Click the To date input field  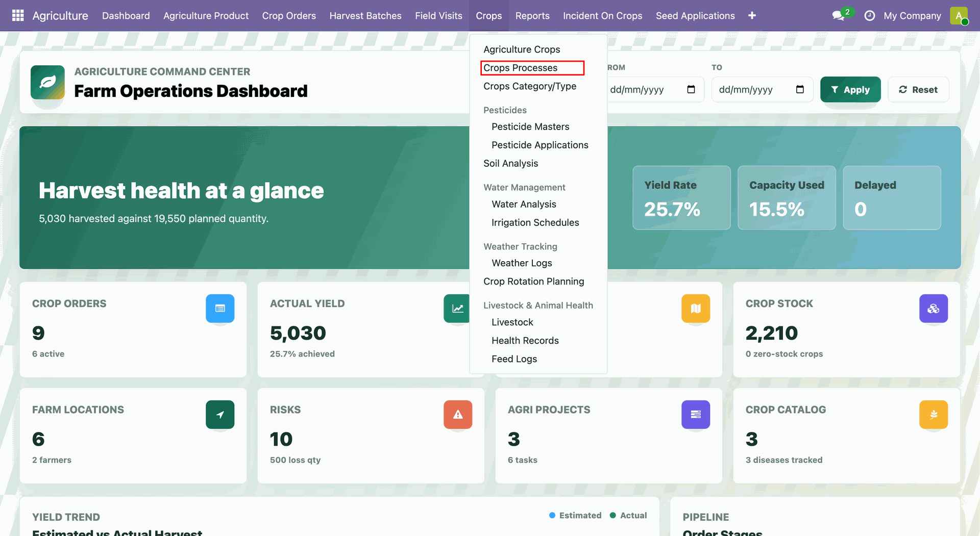click(x=762, y=90)
